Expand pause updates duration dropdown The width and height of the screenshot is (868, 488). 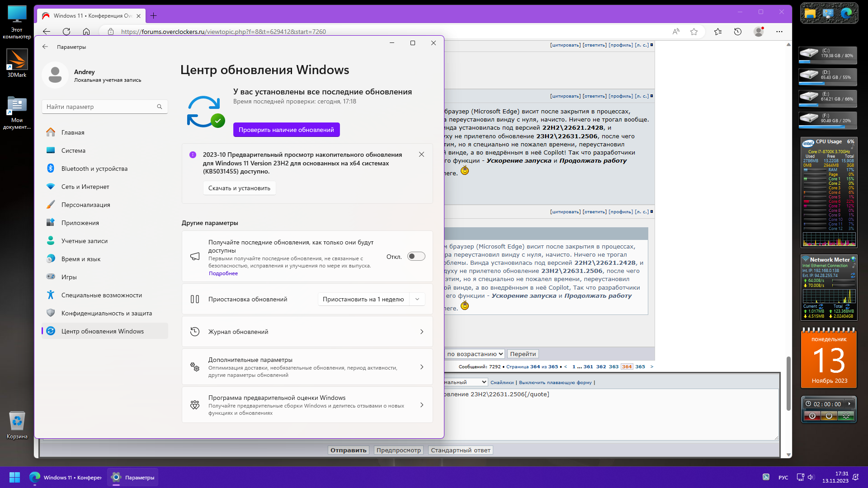pos(417,299)
